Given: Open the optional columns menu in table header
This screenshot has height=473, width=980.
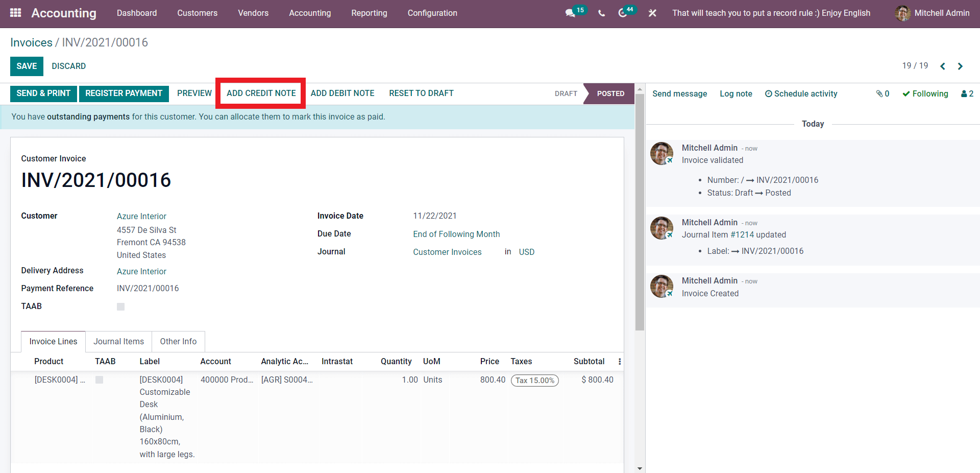Looking at the screenshot, I should 620,362.
